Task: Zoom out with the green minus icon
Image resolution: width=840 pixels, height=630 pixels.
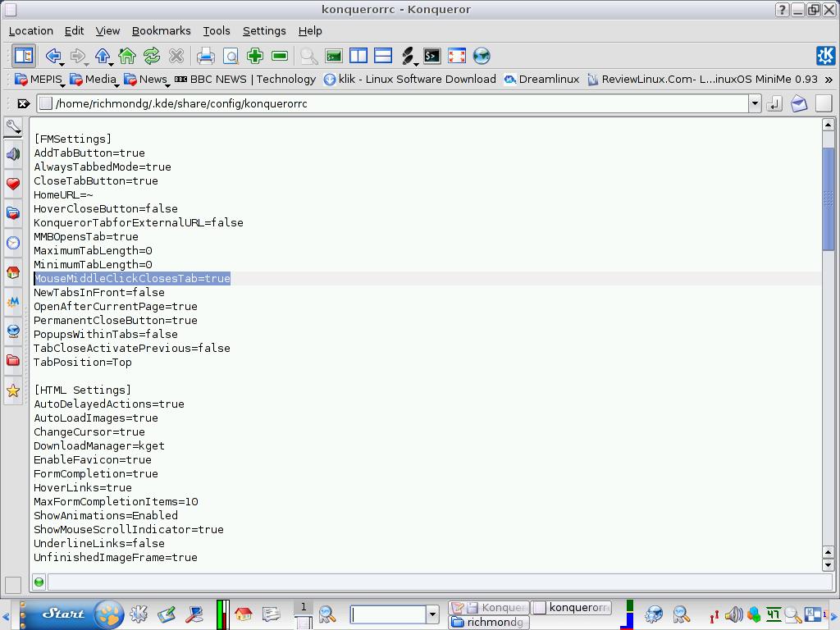Action: pos(280,56)
